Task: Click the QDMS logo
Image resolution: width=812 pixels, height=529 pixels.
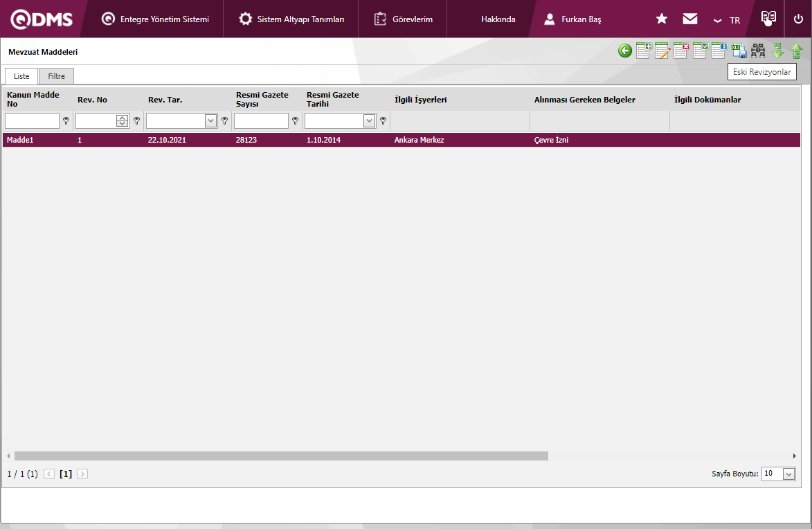Action: (42, 19)
